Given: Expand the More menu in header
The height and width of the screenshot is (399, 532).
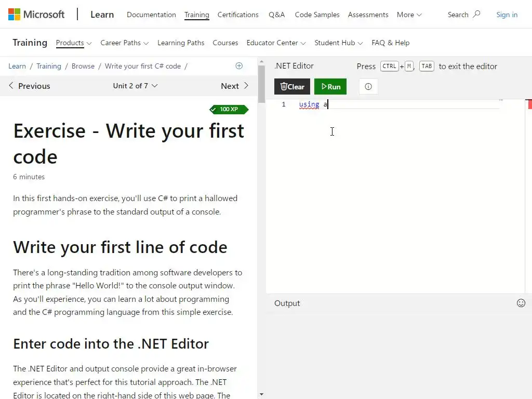Looking at the screenshot, I should [x=409, y=15].
